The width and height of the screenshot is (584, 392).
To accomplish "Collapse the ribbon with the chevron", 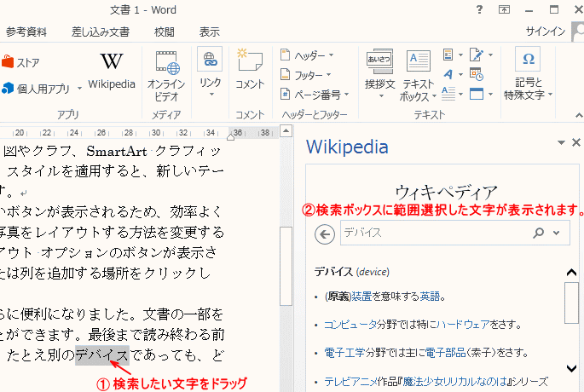I will click(578, 115).
